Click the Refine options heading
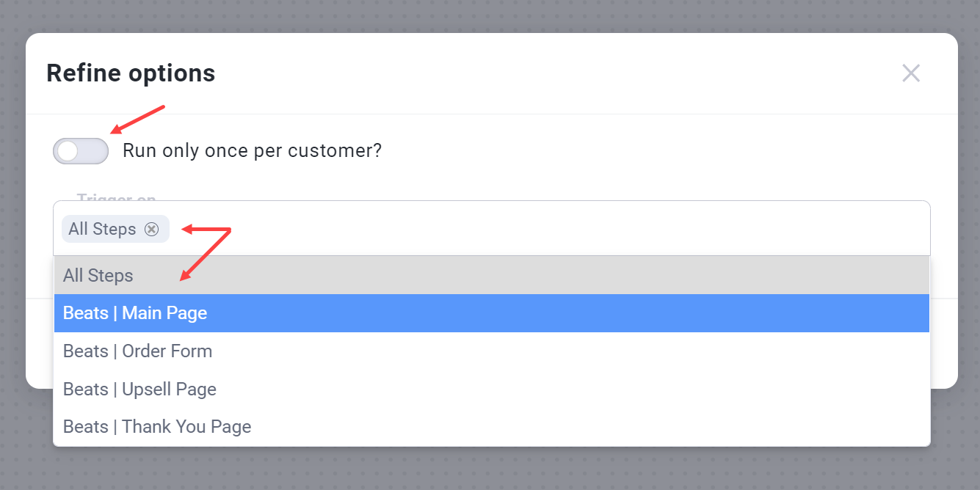The height and width of the screenshot is (490, 980). (131, 73)
